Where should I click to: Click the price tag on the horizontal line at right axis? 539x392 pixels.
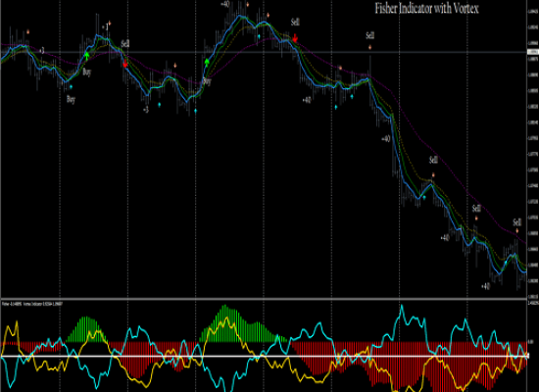click(532, 52)
